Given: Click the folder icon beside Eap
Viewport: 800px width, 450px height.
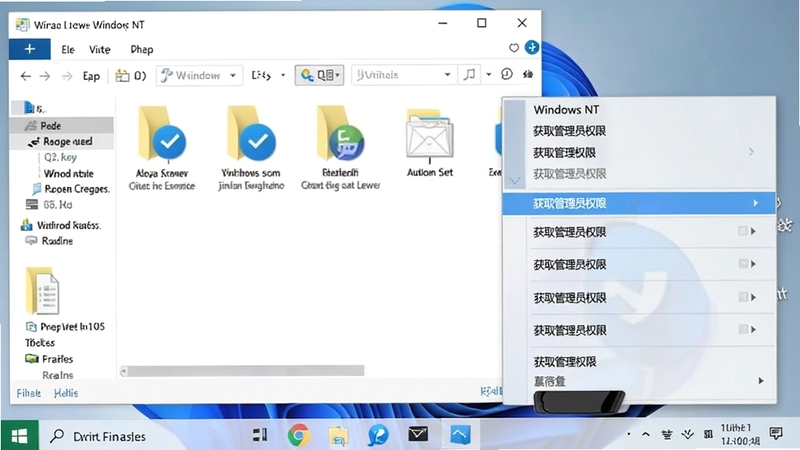Looking at the screenshot, I should point(122,76).
